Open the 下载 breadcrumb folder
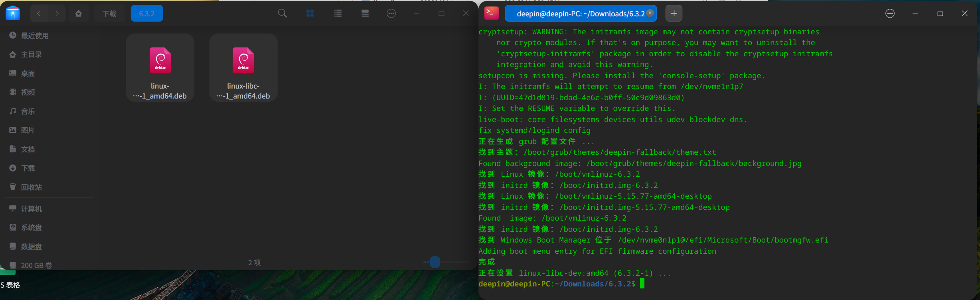This screenshot has height=300, width=980. [x=109, y=14]
